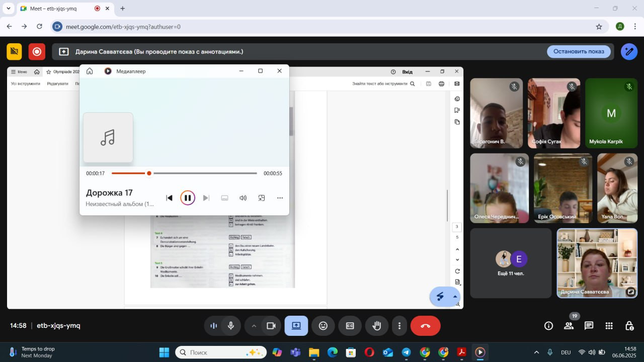
Task: Open host controls lock icon
Action: coord(629,326)
